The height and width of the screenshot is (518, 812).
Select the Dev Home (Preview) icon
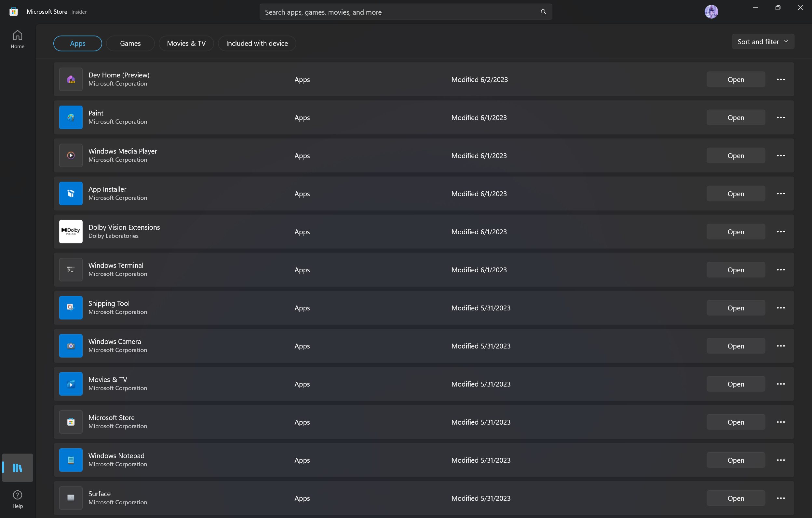coord(71,79)
